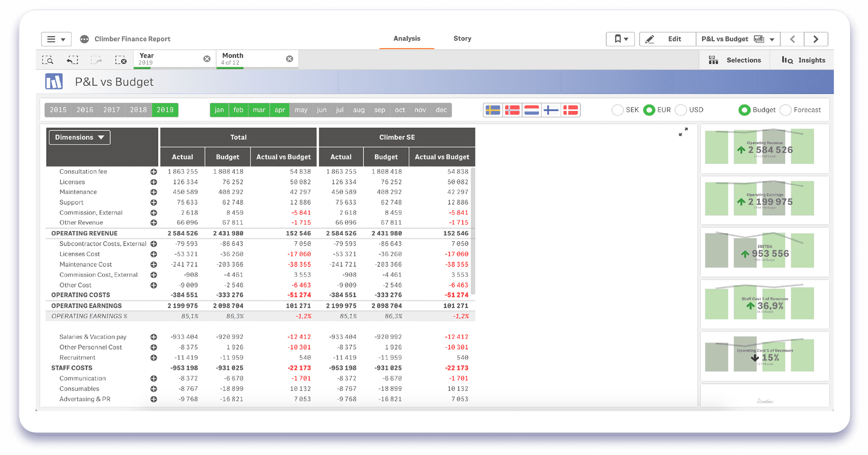This screenshot has height=455, width=868.
Task: Choose SEK currency
Action: [x=618, y=110]
